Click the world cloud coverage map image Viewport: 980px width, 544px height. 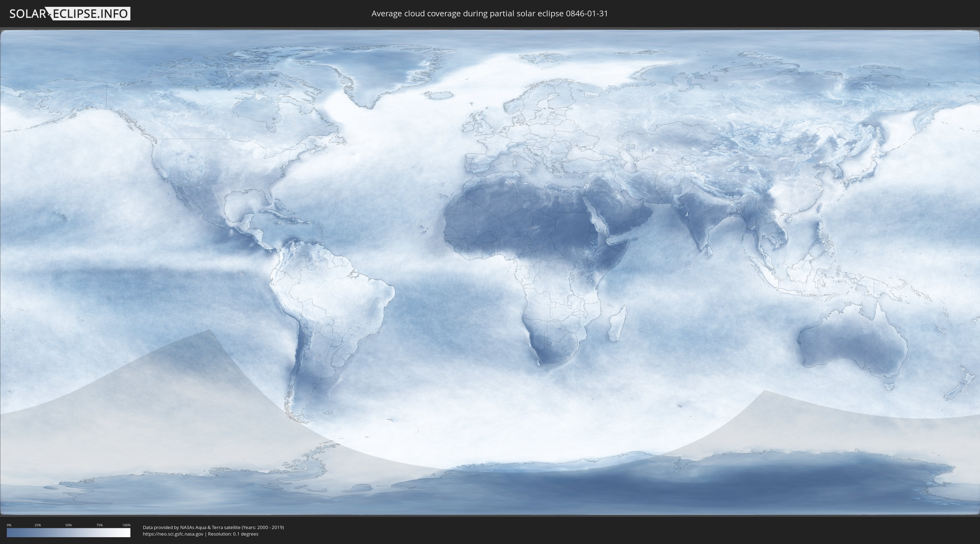tap(490, 273)
